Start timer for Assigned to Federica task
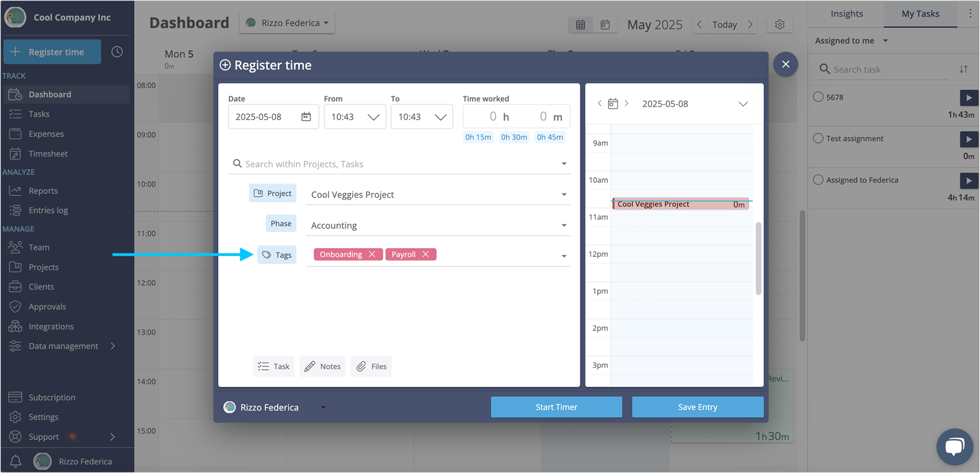The image size is (980, 473). [969, 181]
